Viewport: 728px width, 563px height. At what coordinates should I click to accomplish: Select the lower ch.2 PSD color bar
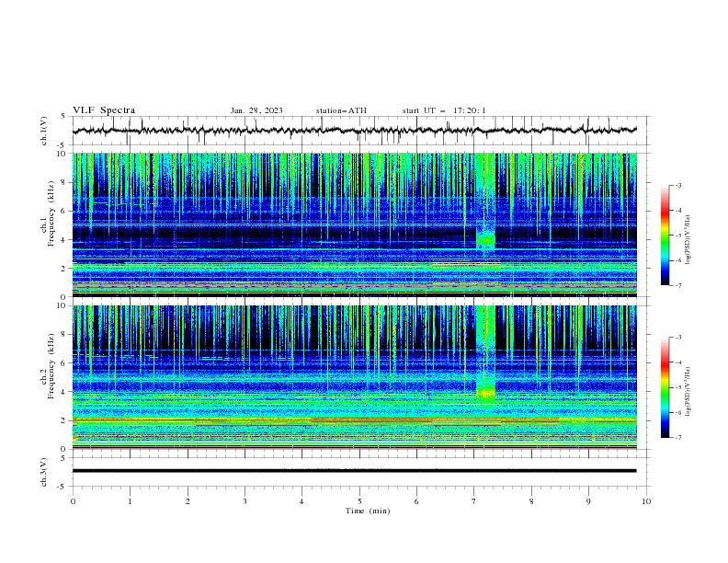click(x=665, y=387)
